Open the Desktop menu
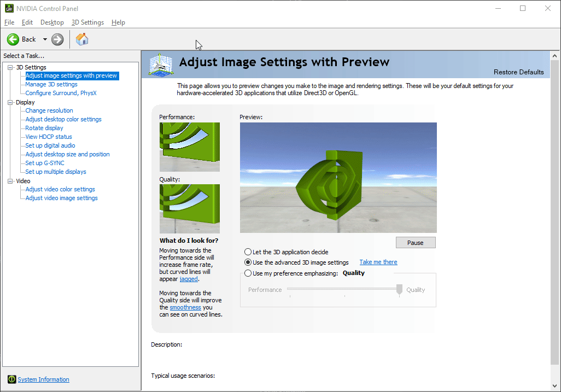The image size is (561, 392). click(x=52, y=22)
